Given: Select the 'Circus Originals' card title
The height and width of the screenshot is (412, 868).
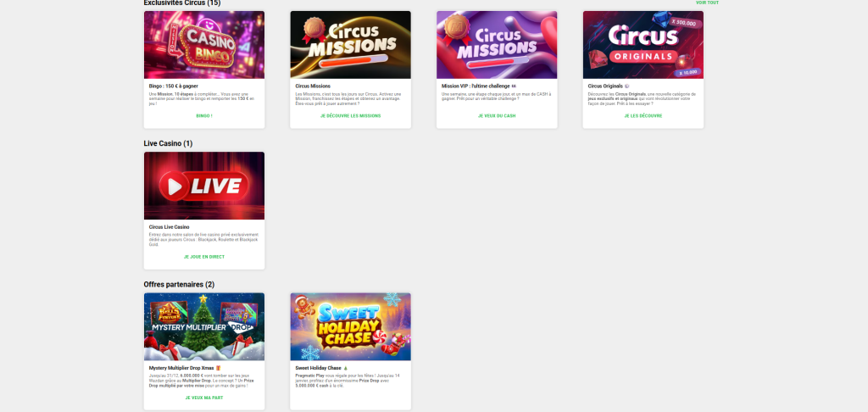Looking at the screenshot, I should (605, 86).
